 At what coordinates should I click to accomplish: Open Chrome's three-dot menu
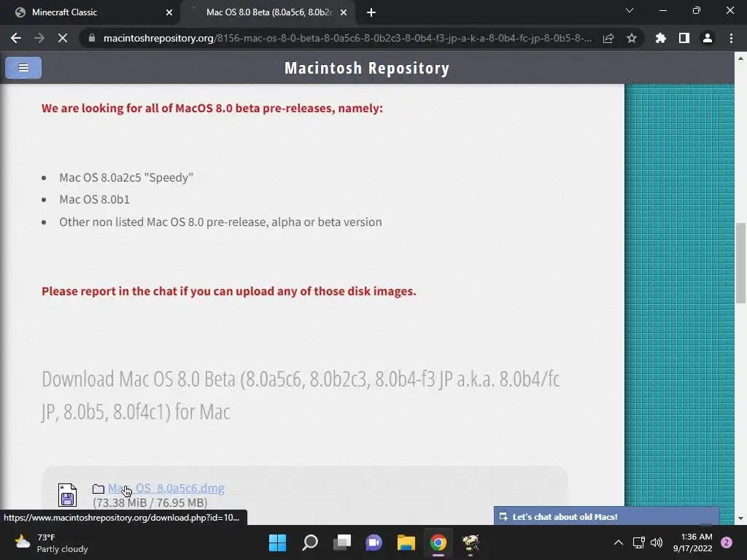(x=731, y=38)
